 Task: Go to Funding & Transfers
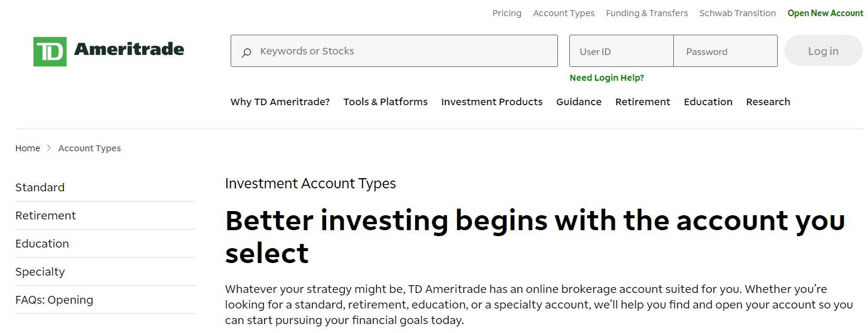[x=646, y=13]
